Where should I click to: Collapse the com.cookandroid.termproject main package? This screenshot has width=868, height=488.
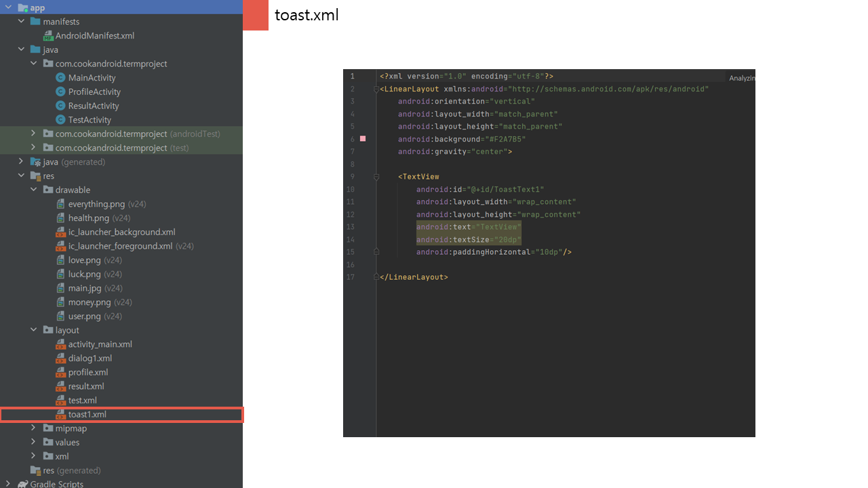33,64
